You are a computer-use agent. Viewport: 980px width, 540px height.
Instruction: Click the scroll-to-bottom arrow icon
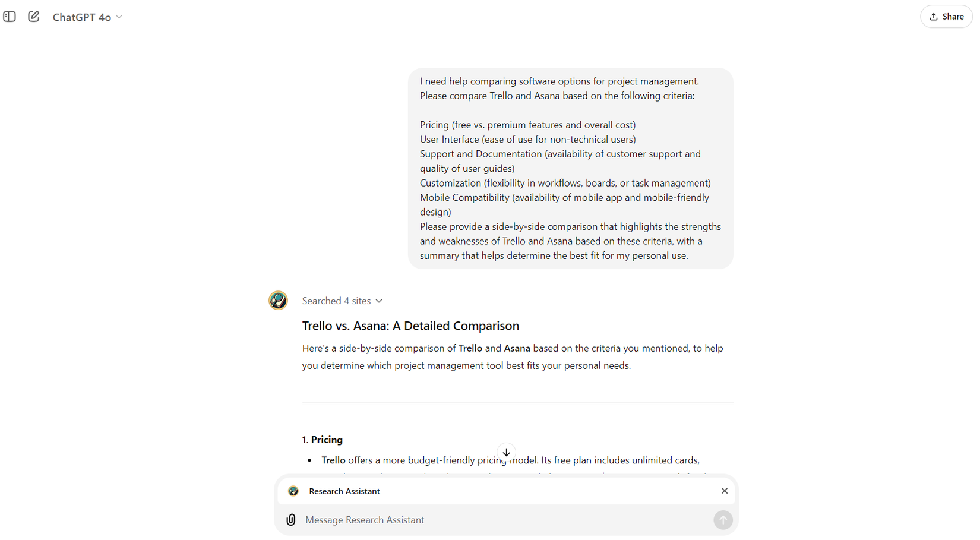pyautogui.click(x=506, y=452)
